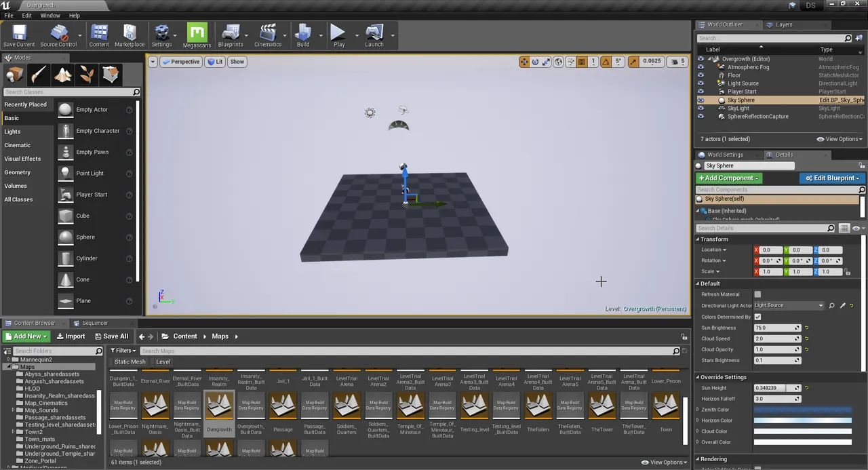Open View Options in World Outliner
The width and height of the screenshot is (868, 470).
coord(840,139)
